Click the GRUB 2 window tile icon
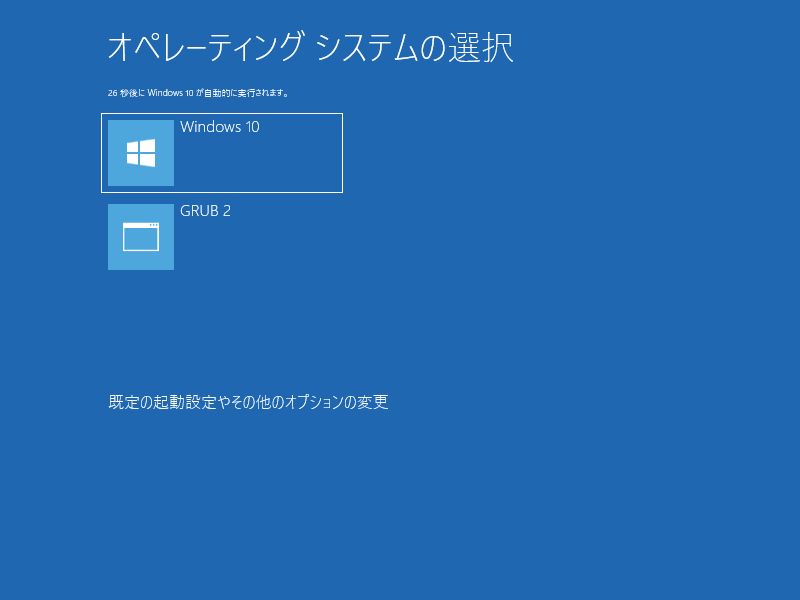The height and width of the screenshot is (600, 800). [x=141, y=237]
